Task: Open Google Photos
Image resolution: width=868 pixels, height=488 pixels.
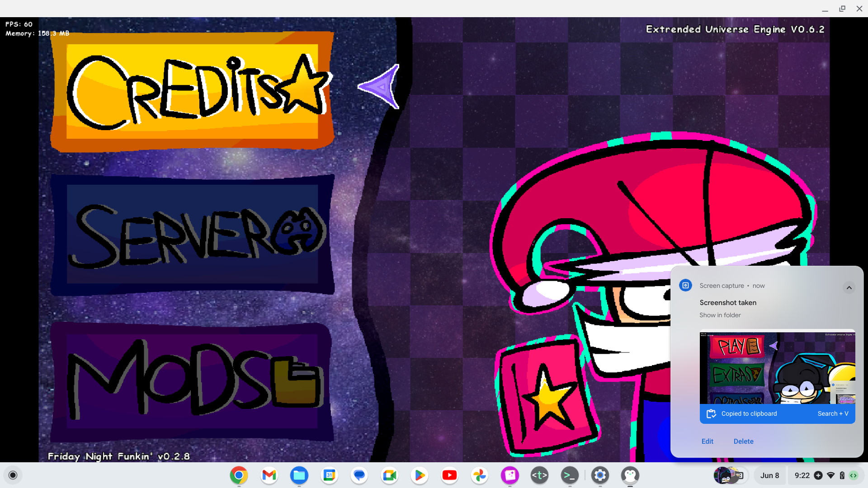Action: coord(480,475)
